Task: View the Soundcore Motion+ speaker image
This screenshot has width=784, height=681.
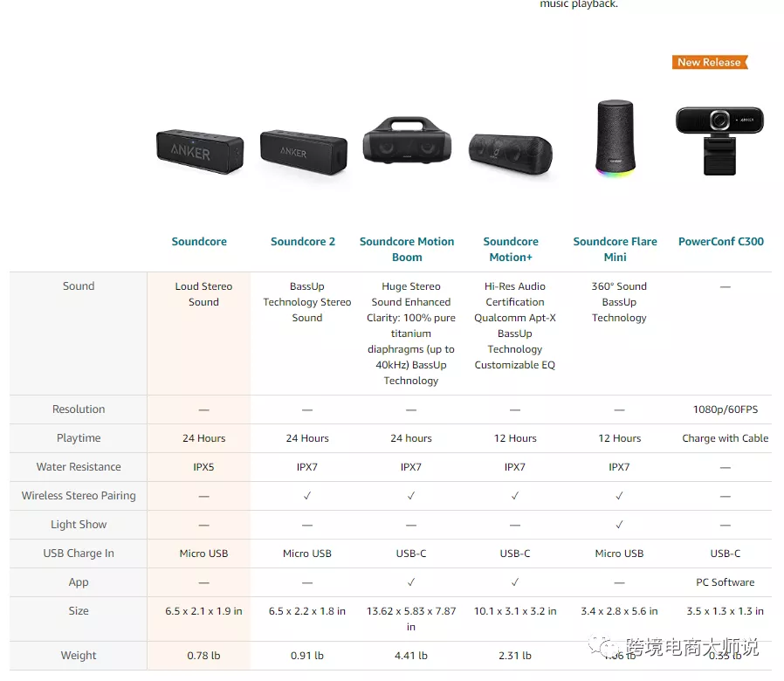Action: (x=511, y=154)
